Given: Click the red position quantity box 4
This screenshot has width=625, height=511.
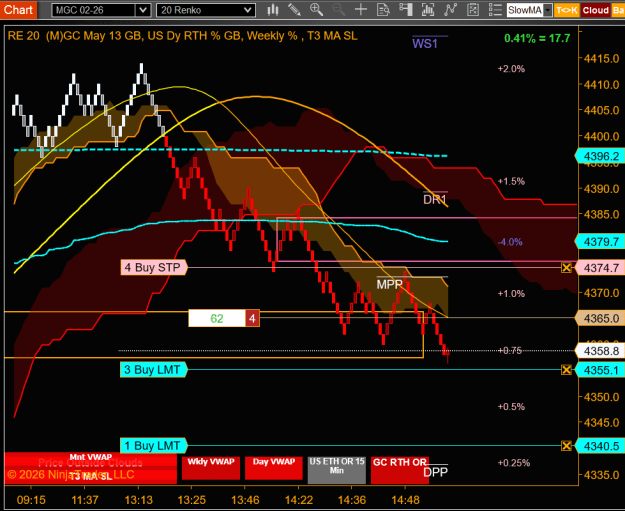Looking at the screenshot, I should click(252, 318).
